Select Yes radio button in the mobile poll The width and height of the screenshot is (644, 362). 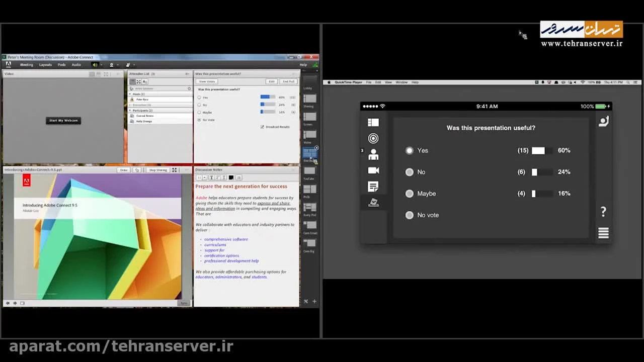click(410, 150)
